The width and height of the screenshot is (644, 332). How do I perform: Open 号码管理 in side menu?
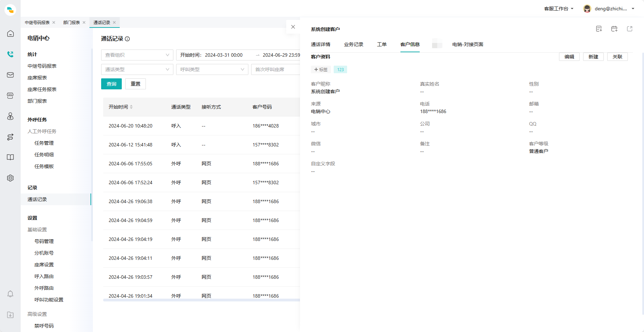(44, 241)
